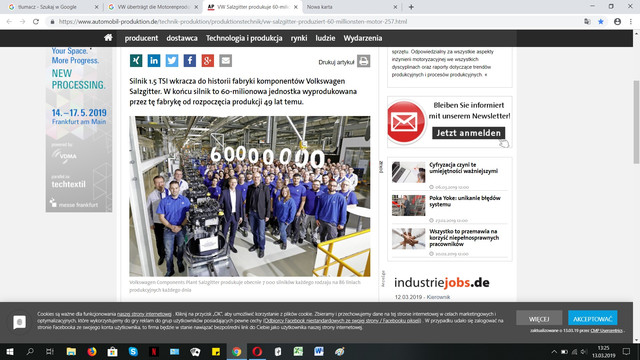Click the red newsletter envelope icon

point(405,122)
